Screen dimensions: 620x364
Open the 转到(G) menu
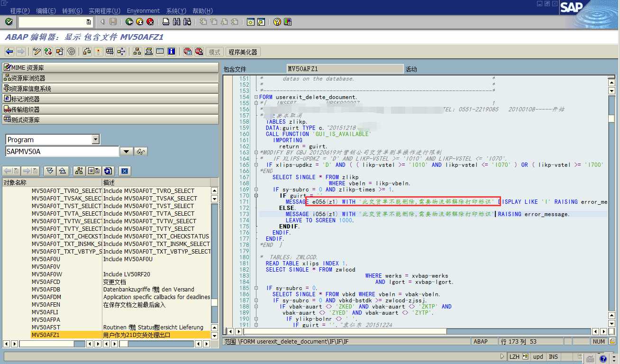click(x=72, y=11)
